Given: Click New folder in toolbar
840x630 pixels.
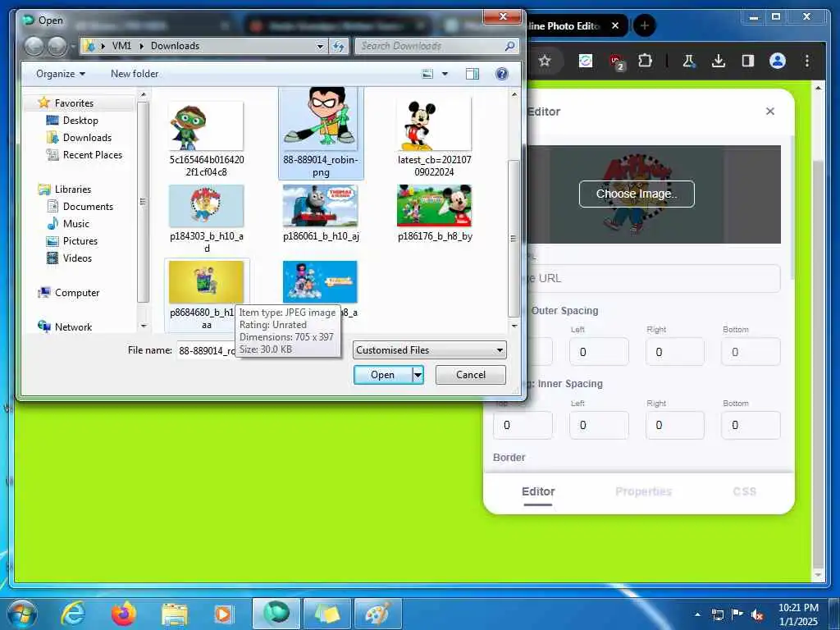Looking at the screenshot, I should coord(135,74).
